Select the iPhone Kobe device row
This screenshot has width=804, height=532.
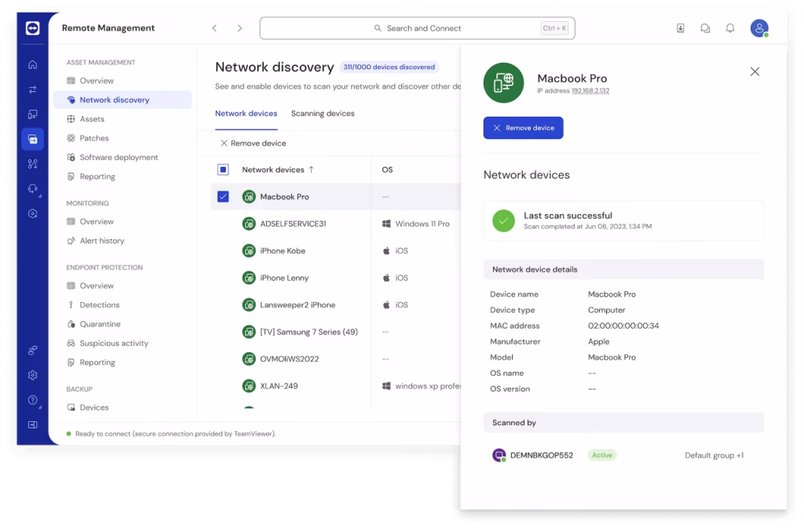click(x=283, y=251)
